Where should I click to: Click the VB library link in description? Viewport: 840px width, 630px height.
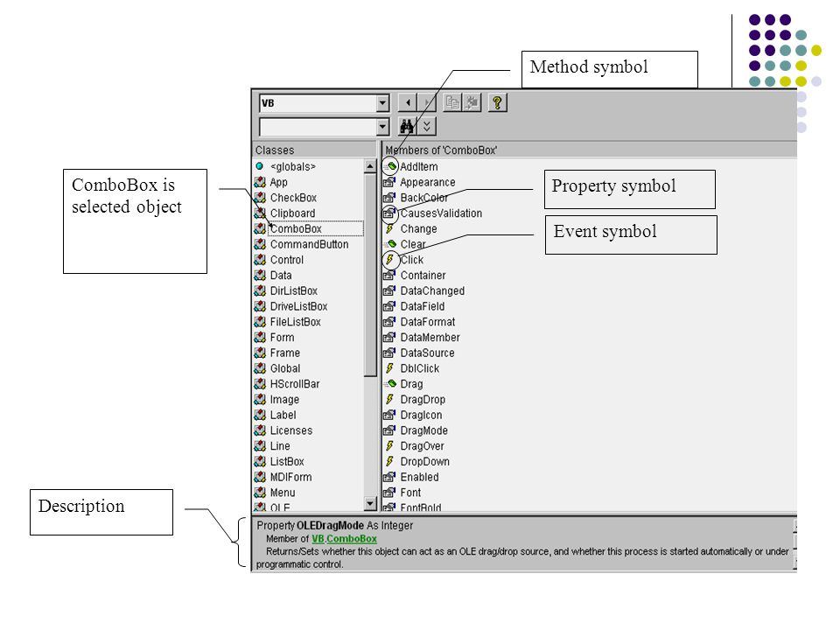[318, 539]
